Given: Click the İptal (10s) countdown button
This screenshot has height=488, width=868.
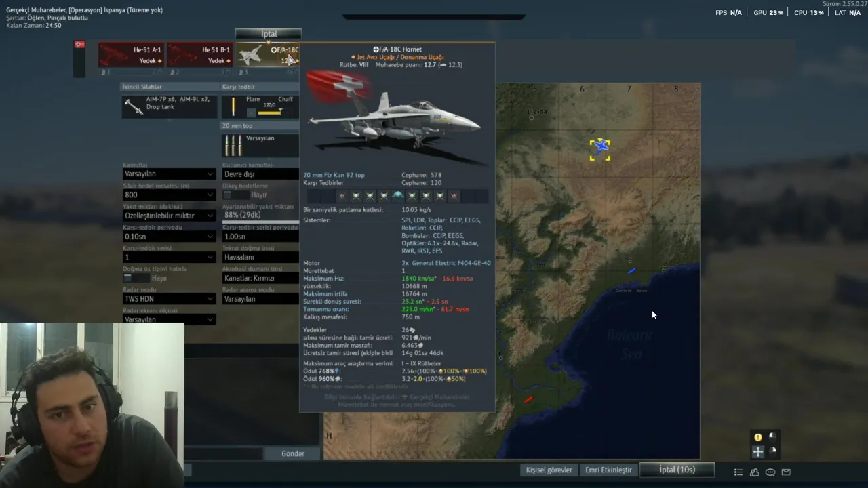Looking at the screenshot, I should pyautogui.click(x=677, y=470).
